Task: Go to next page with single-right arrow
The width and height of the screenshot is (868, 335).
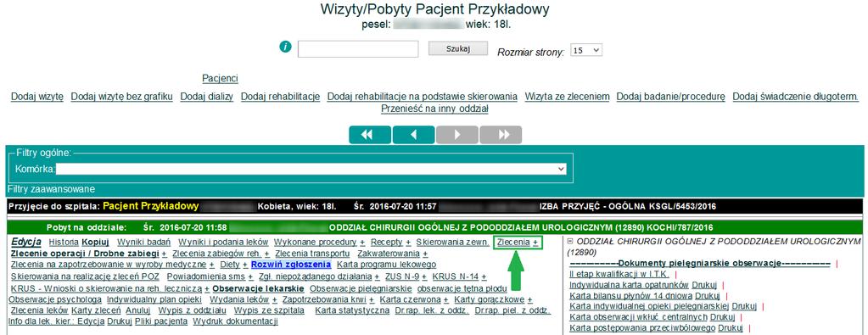Action: pyautogui.click(x=457, y=135)
